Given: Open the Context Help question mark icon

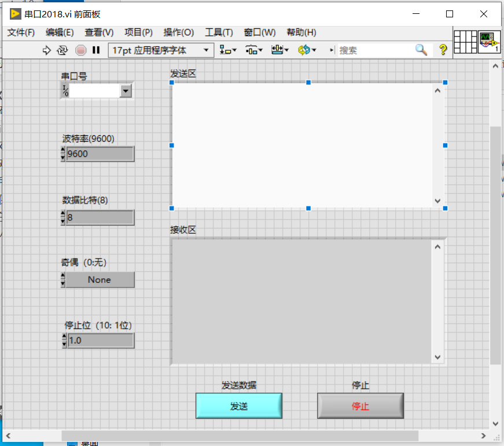Looking at the screenshot, I should [443, 50].
